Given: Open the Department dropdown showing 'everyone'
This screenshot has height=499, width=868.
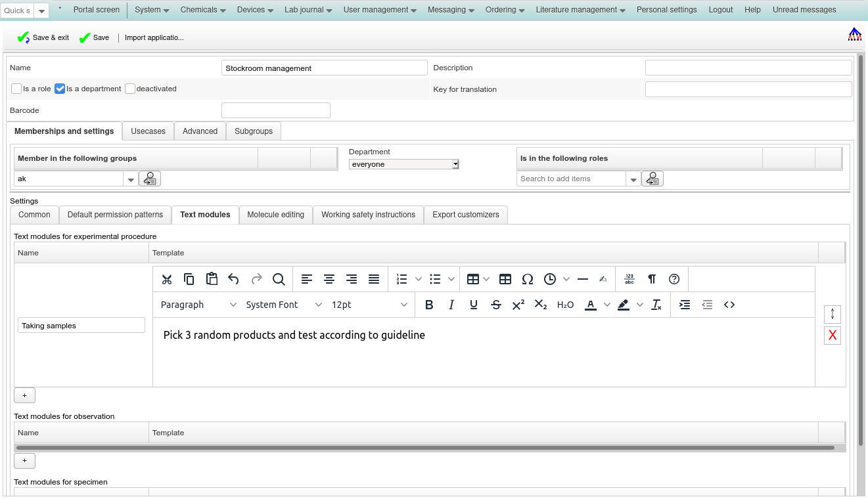Looking at the screenshot, I should click(x=403, y=164).
